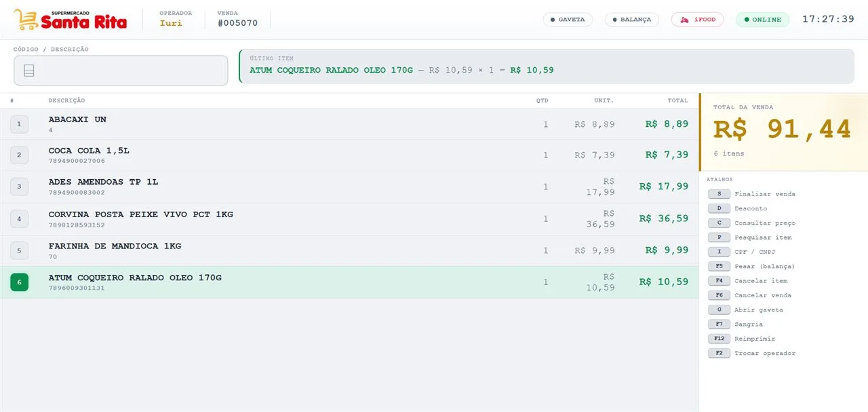Click the Sangria shortcut label
This screenshot has height=412, width=868.
748,324
